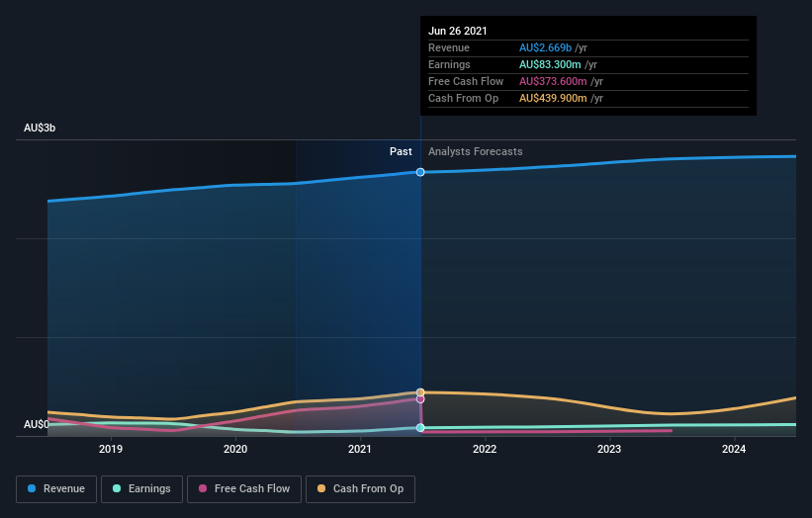This screenshot has height=518, width=812.
Task: Toggle the Revenue series in the legend
Action: [x=56, y=489]
